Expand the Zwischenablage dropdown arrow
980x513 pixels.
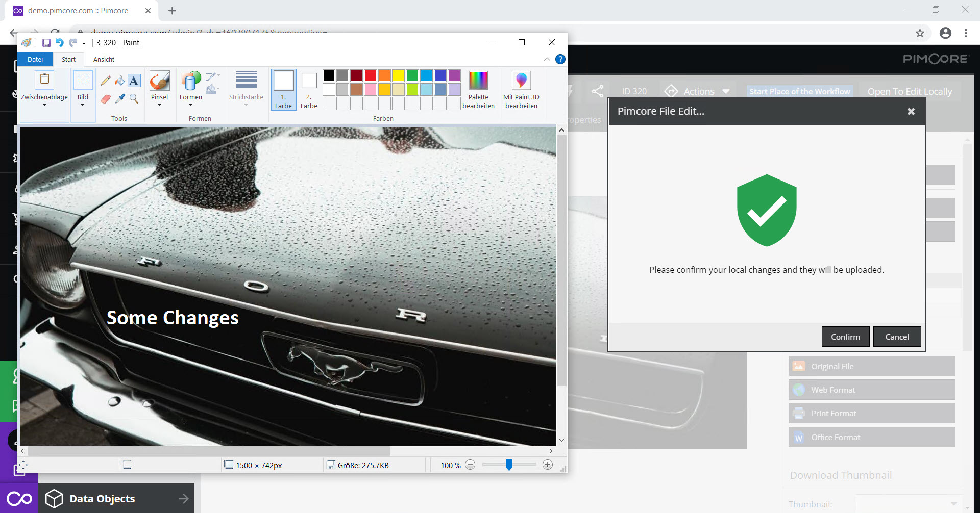click(x=44, y=105)
